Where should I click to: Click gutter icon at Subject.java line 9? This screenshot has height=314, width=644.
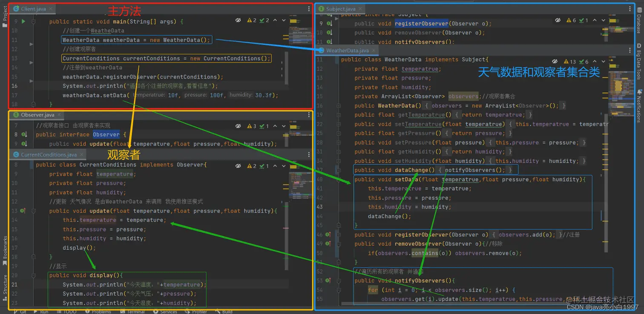(x=329, y=23)
